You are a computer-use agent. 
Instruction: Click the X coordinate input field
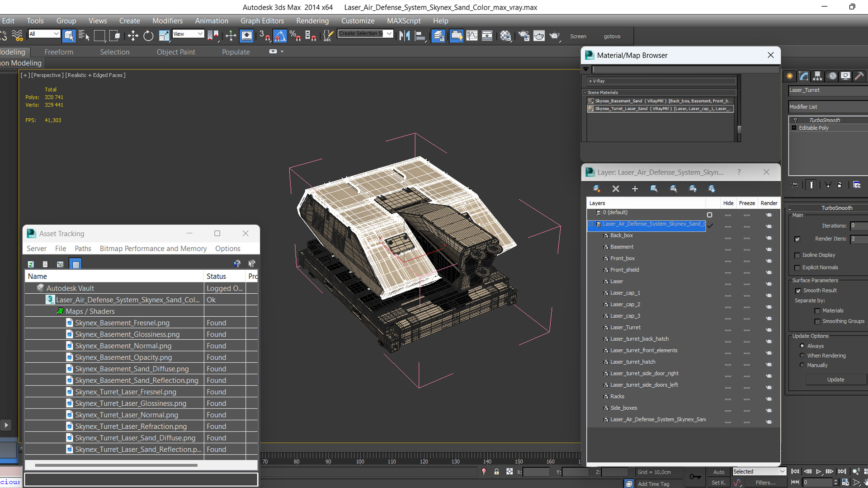(536, 472)
